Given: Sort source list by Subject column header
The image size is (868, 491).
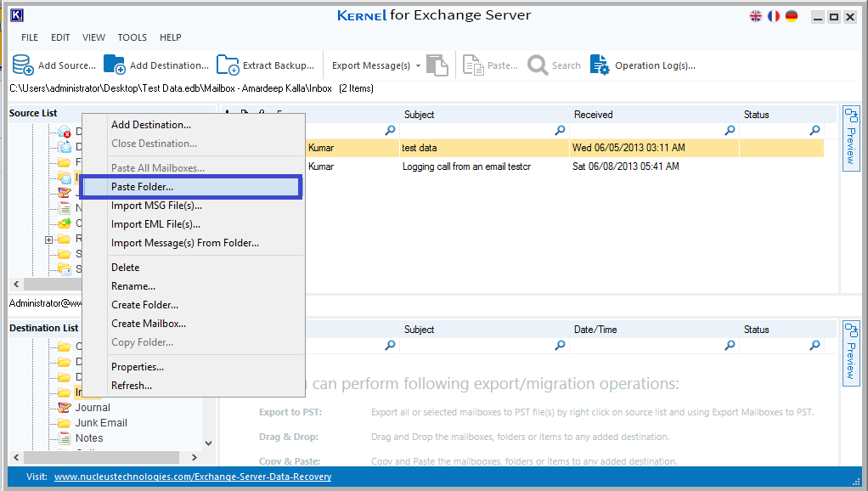Looking at the screenshot, I should (419, 115).
